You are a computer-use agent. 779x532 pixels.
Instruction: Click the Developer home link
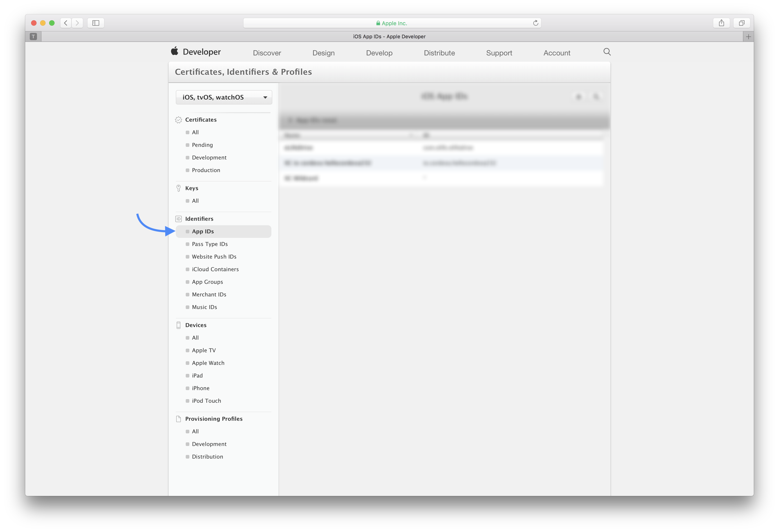[x=202, y=52]
